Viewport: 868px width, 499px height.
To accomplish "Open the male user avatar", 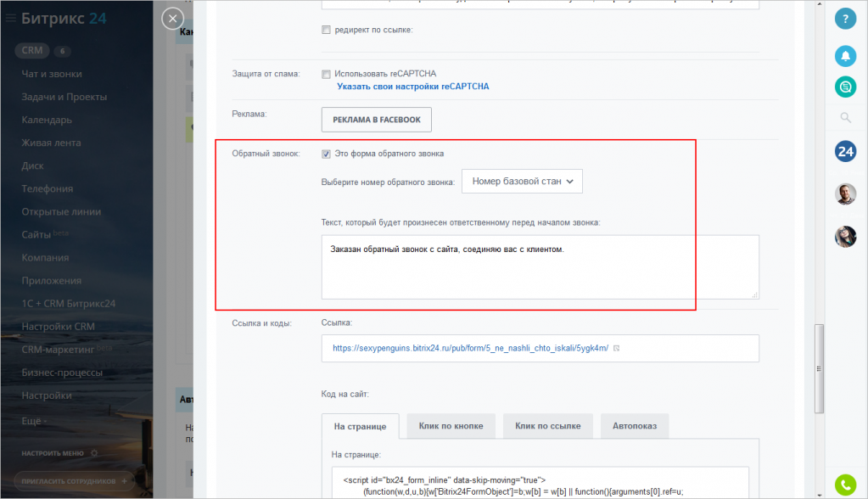I will 845,193.
